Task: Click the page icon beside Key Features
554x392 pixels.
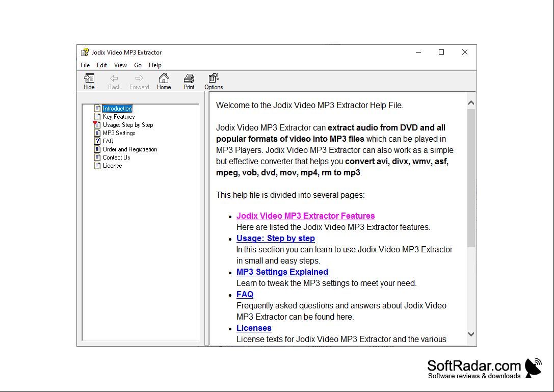Action: (97, 117)
